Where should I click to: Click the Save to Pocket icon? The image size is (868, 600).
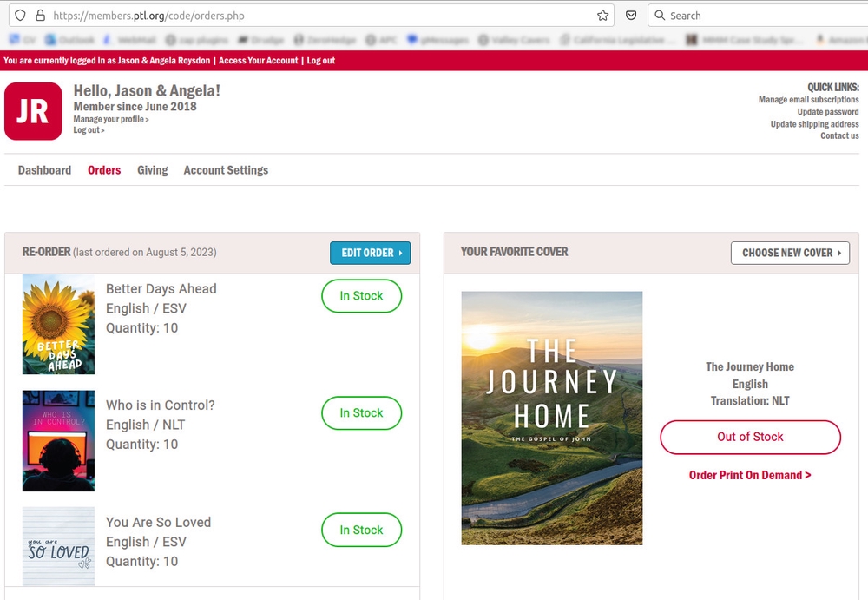coord(631,16)
